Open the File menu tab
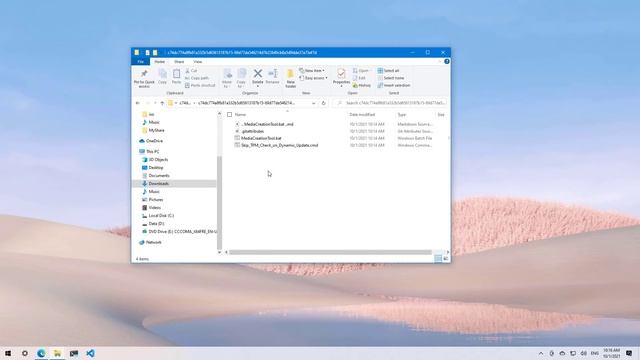The height and width of the screenshot is (360, 640). click(140, 62)
